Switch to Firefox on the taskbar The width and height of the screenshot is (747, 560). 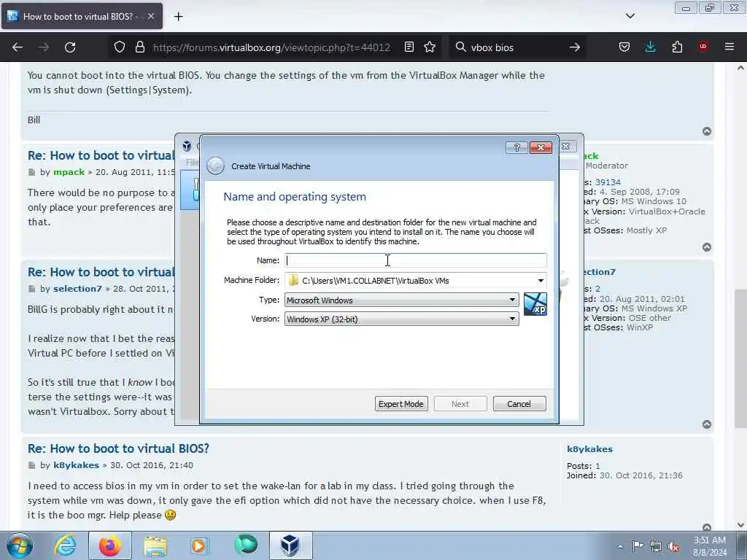110,545
